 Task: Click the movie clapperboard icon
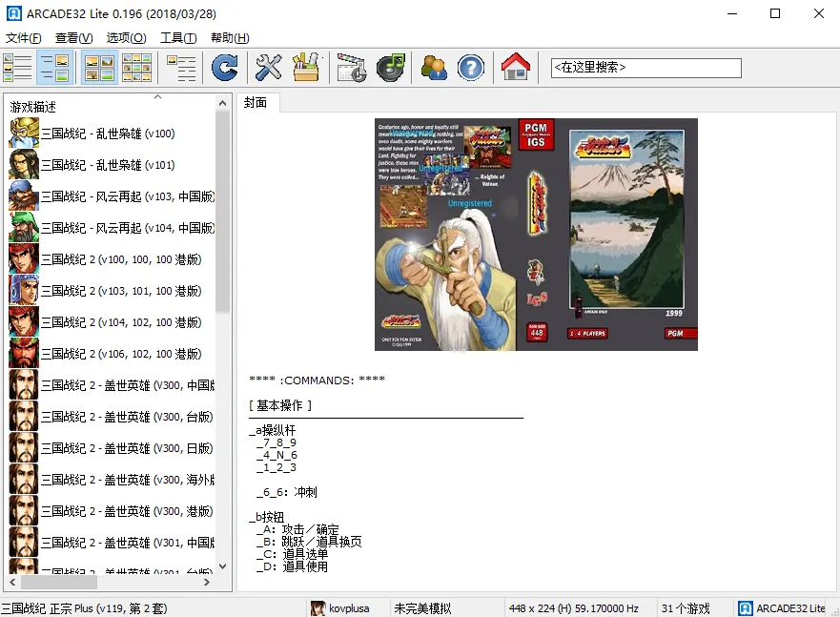(x=351, y=68)
